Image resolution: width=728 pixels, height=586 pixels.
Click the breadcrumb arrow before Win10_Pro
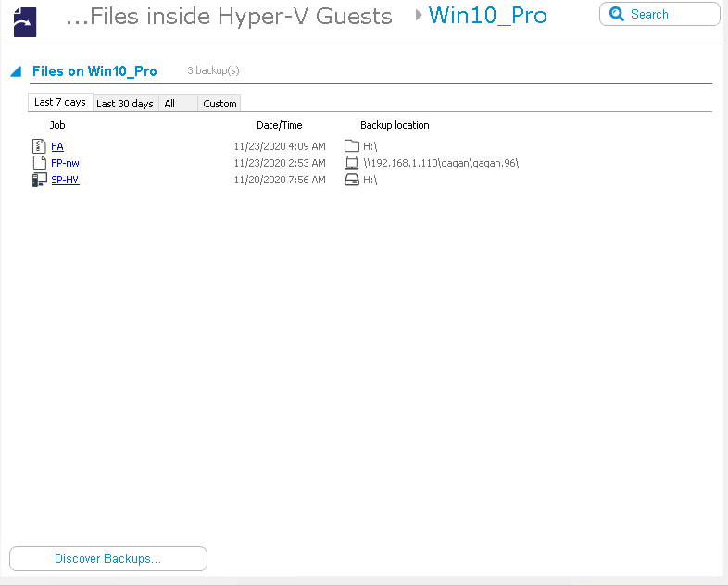pyautogui.click(x=419, y=16)
